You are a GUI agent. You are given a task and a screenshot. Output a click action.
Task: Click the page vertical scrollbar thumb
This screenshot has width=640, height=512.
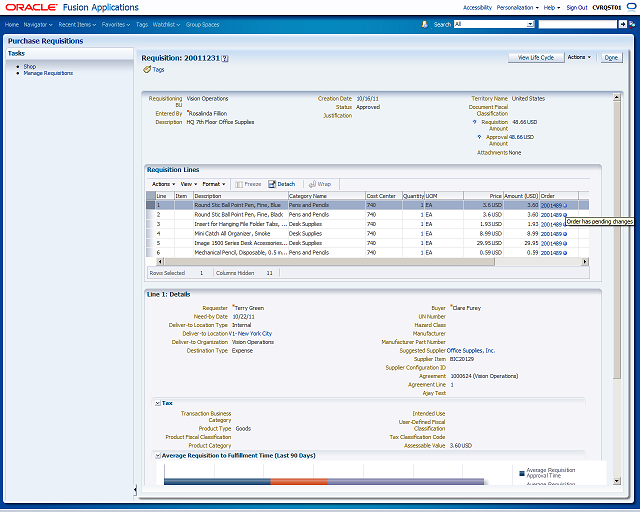(617, 239)
